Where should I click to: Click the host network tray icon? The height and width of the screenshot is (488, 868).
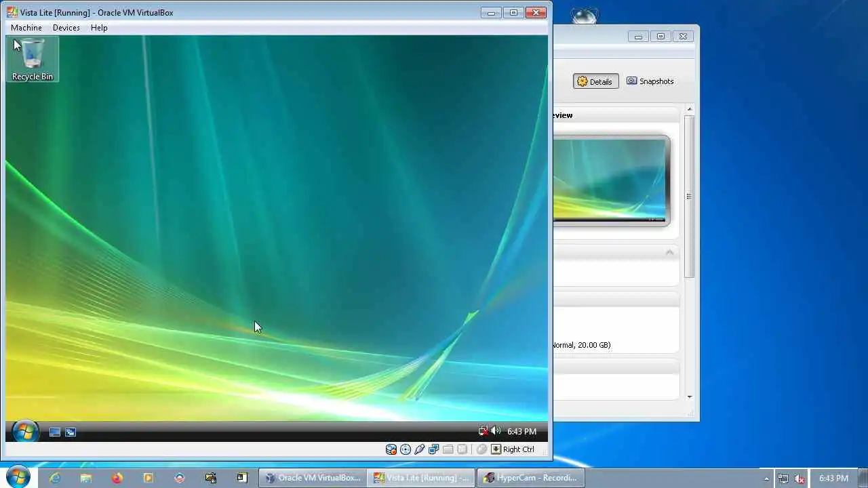[x=783, y=479]
